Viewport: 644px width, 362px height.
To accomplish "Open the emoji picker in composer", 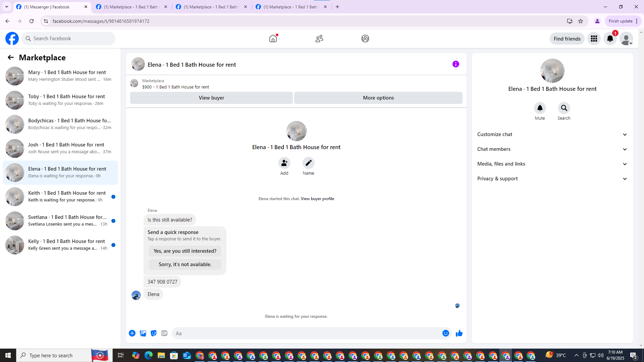I will tap(445, 333).
